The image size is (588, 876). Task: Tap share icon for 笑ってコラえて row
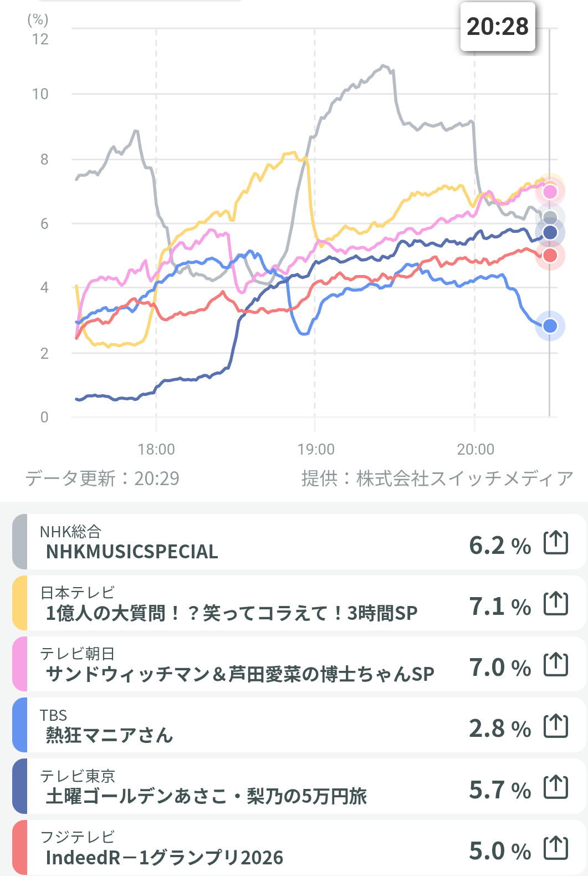(x=556, y=604)
